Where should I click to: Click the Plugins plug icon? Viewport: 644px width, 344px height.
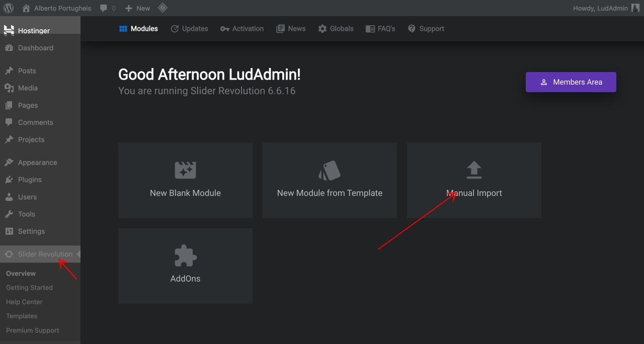[9, 180]
